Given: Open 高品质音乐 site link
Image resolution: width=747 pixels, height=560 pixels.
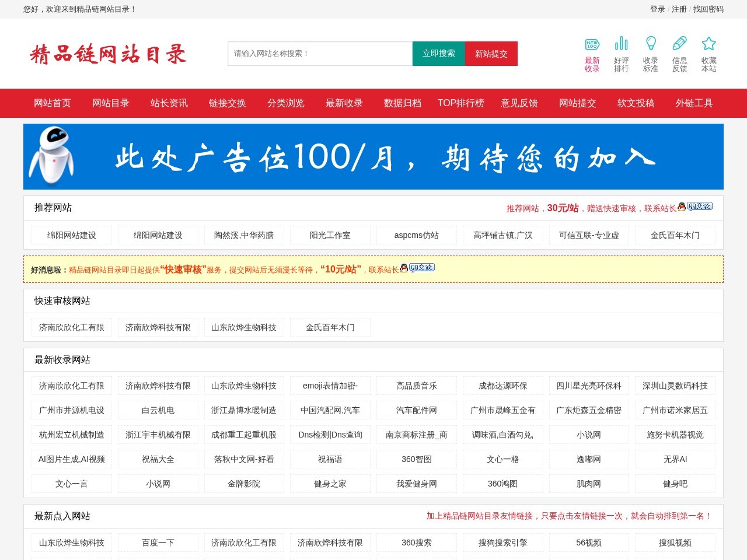Looking at the screenshot, I should 417,386.
